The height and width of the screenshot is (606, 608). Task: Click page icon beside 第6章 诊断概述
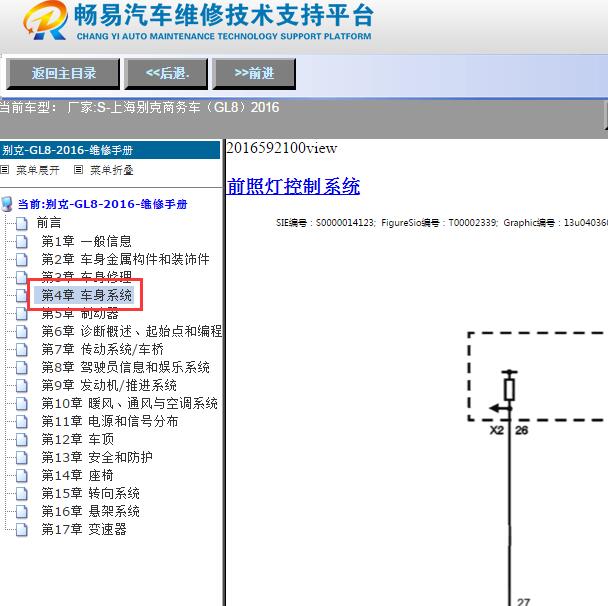click(22, 331)
